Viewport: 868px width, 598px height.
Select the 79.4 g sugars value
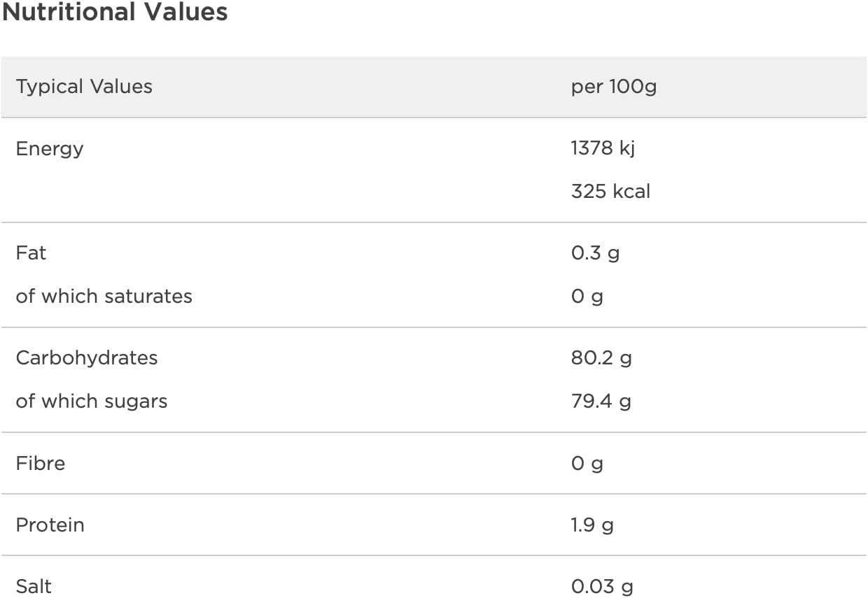[x=601, y=401]
